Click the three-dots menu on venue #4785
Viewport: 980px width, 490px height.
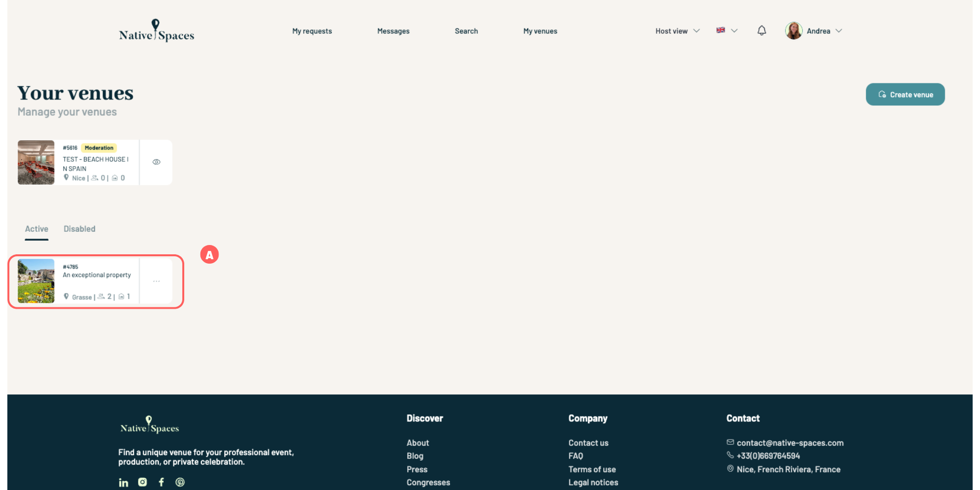(156, 281)
